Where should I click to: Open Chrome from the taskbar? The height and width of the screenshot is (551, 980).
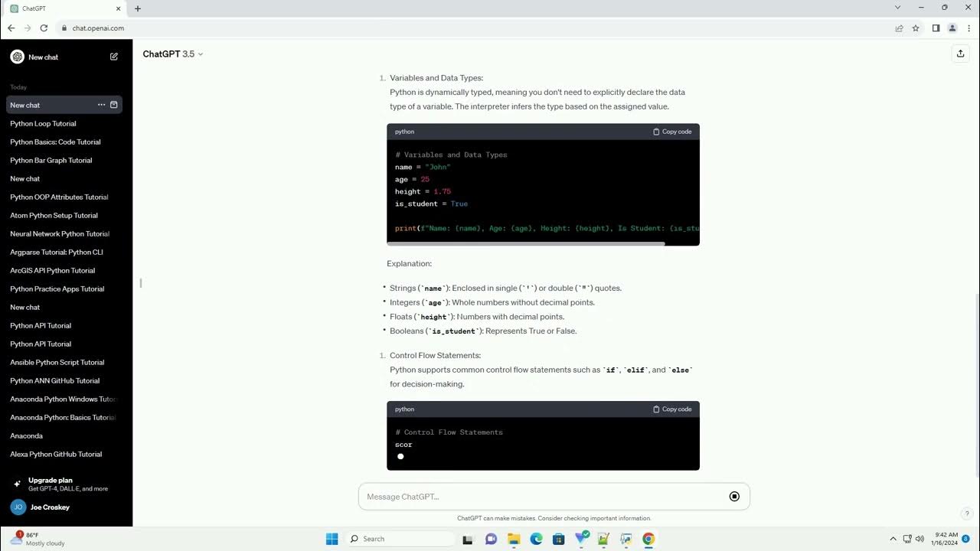click(648, 539)
